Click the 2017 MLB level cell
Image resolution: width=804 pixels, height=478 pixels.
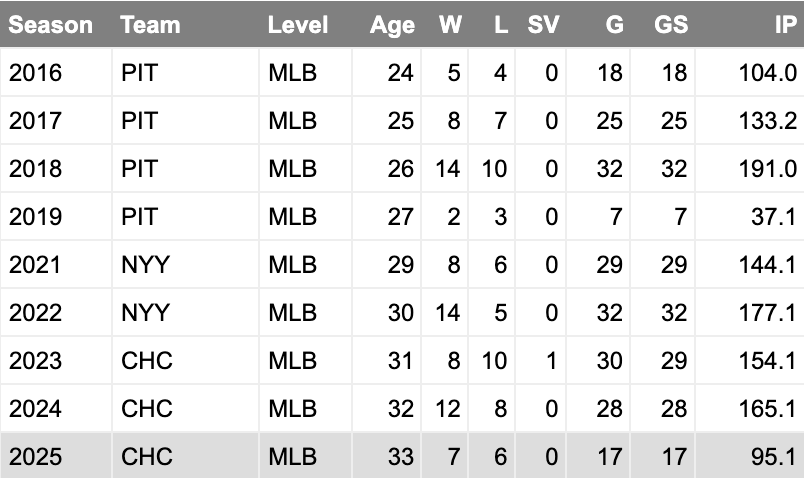(x=306, y=121)
